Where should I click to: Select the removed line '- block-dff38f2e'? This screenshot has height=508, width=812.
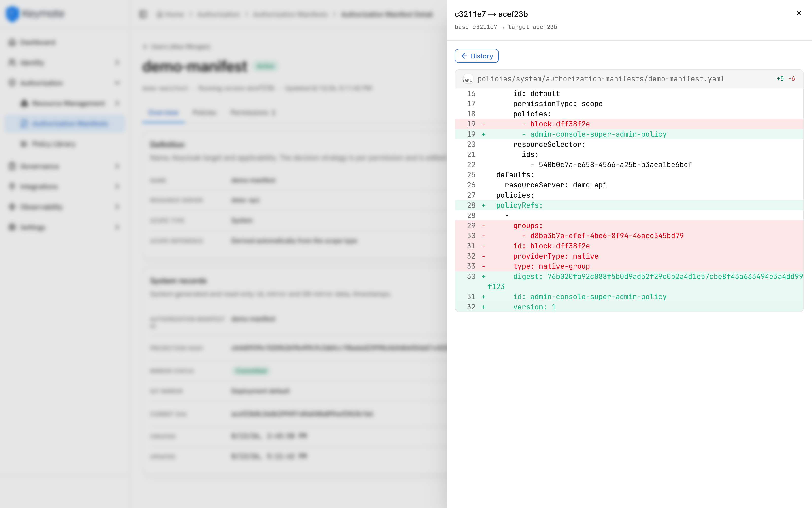[x=629, y=124]
